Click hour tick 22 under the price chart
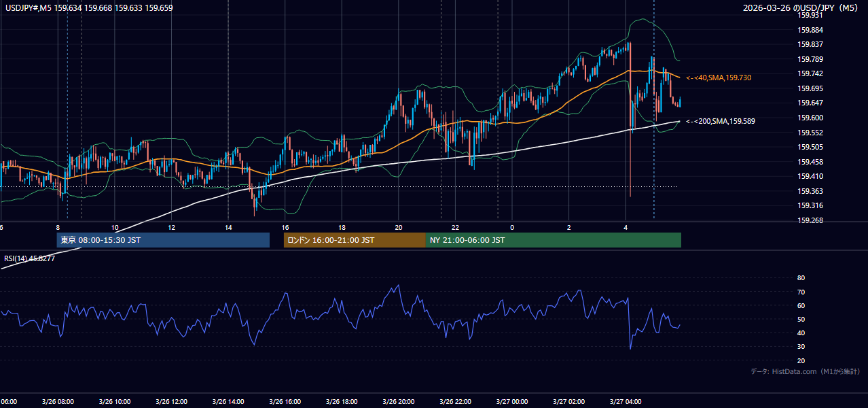 [455, 228]
